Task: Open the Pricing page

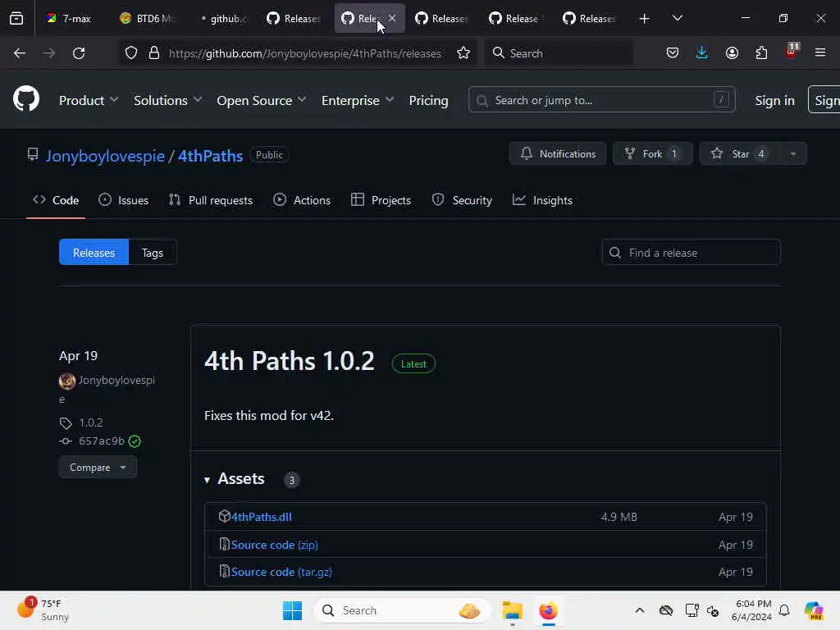Action: click(428, 100)
